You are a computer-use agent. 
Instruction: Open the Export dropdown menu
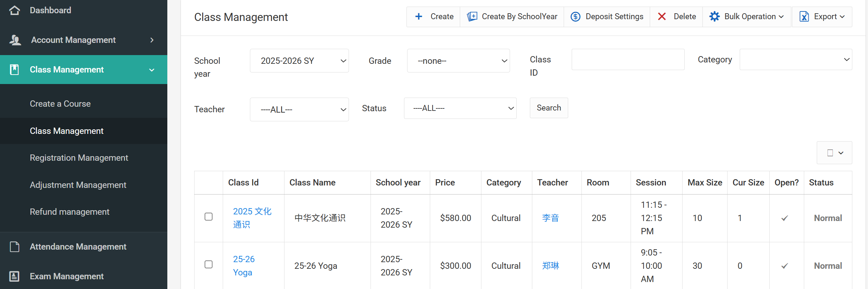coord(822,17)
